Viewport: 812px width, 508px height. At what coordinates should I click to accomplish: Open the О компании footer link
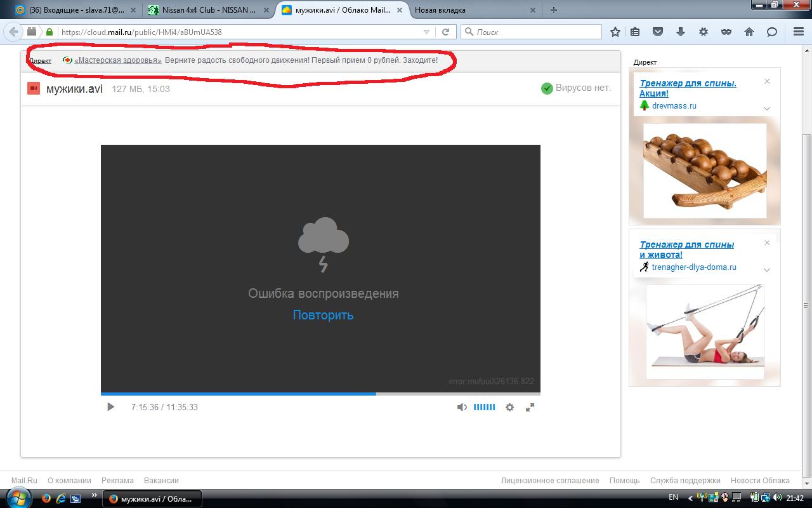[69, 481]
